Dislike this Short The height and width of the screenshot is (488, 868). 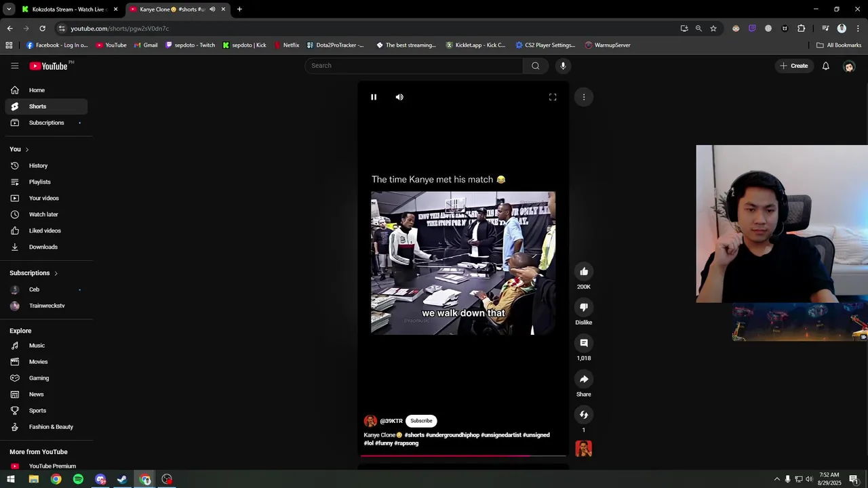(x=584, y=308)
